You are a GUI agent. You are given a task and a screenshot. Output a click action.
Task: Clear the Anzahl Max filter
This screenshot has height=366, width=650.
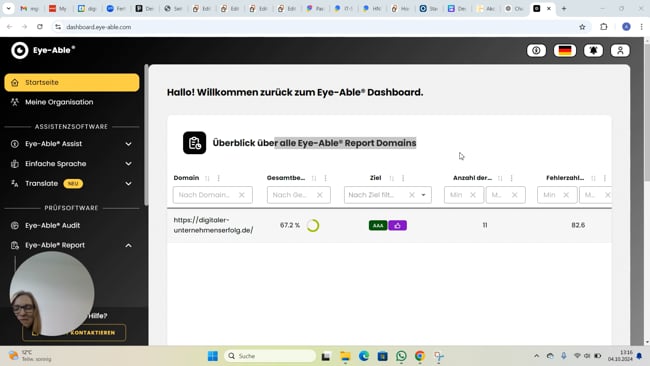click(x=514, y=195)
